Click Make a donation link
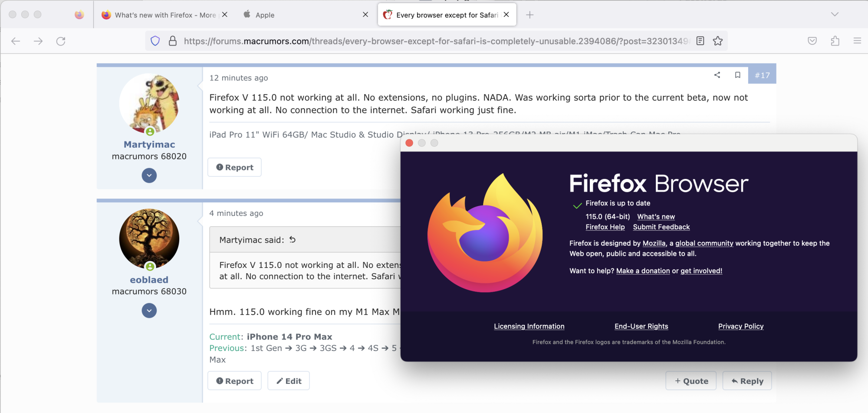 [643, 271]
